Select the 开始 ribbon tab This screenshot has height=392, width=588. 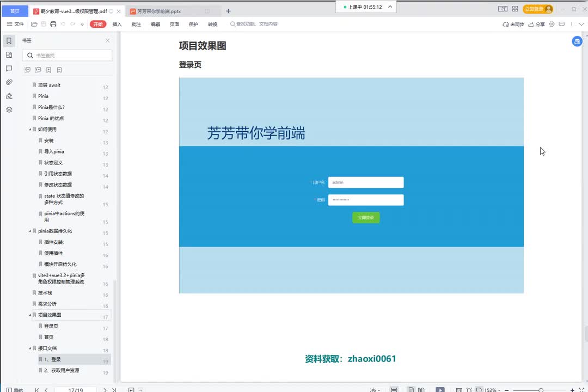pyautogui.click(x=98, y=24)
